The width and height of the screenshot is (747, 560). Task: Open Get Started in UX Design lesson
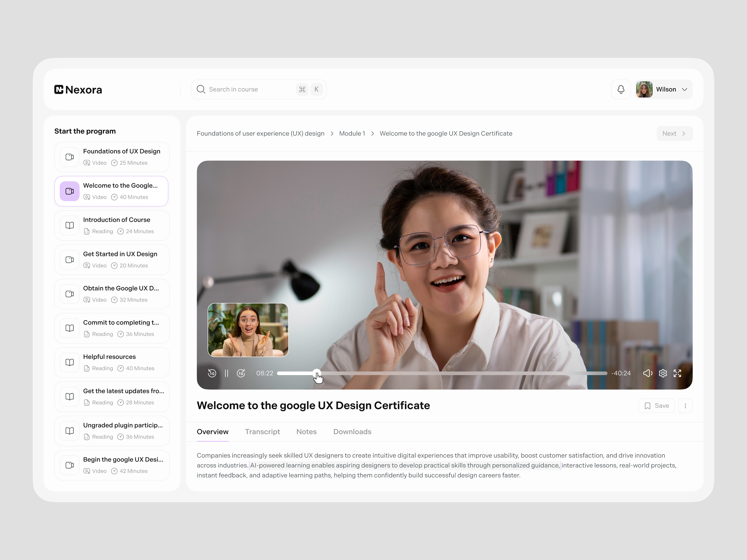click(112, 260)
